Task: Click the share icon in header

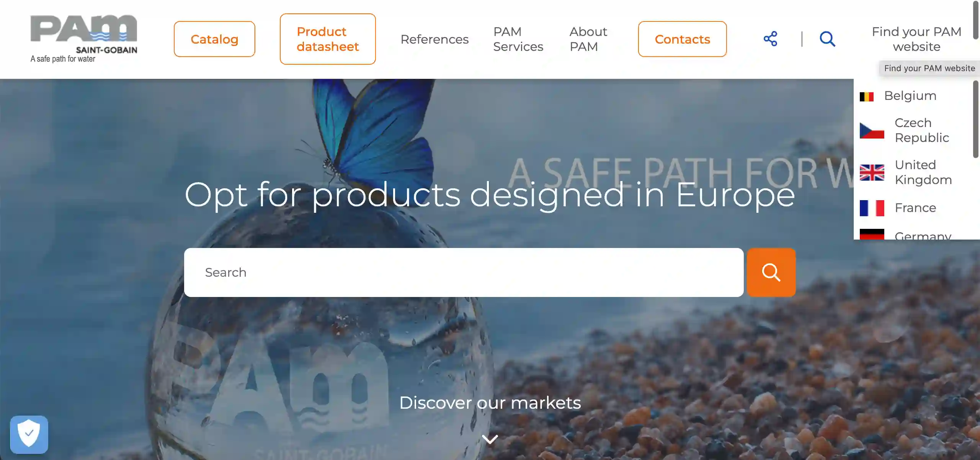Action: (x=770, y=39)
